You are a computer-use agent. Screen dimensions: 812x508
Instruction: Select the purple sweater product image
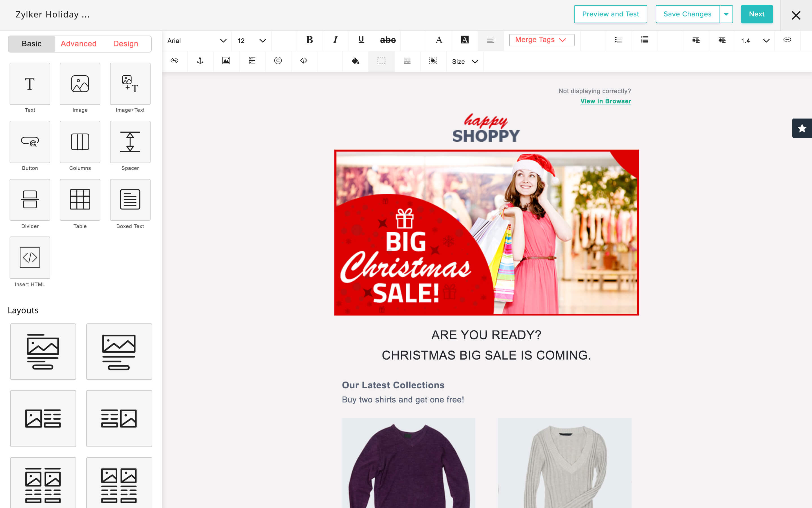[x=409, y=463]
